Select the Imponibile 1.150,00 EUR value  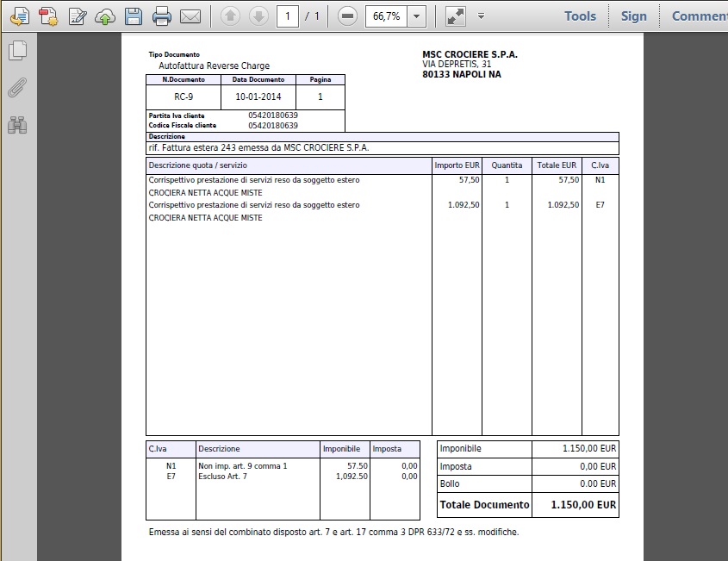click(589, 449)
